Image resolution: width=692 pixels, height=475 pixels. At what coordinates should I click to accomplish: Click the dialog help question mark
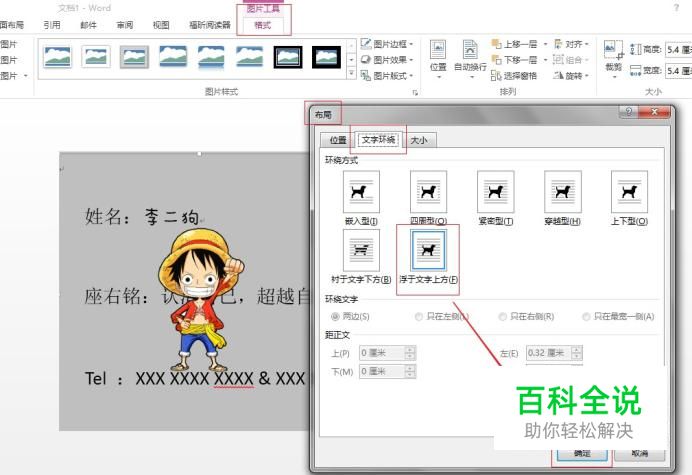629,111
